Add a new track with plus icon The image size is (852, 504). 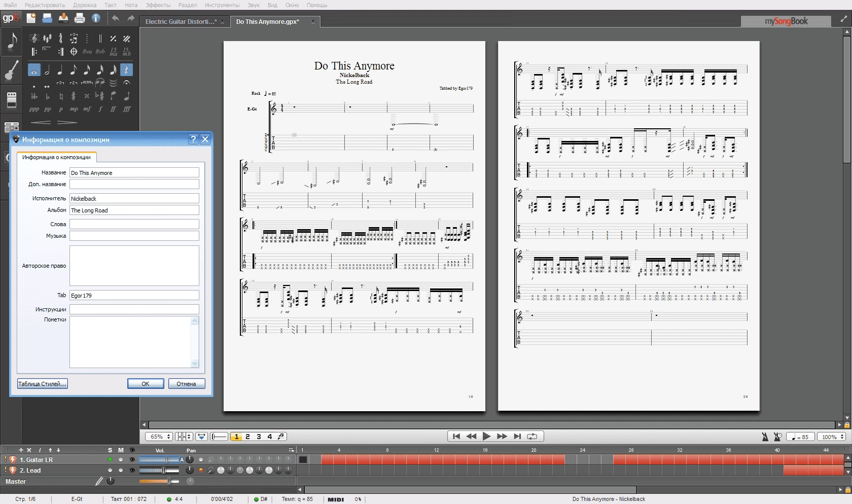pyautogui.click(x=21, y=450)
